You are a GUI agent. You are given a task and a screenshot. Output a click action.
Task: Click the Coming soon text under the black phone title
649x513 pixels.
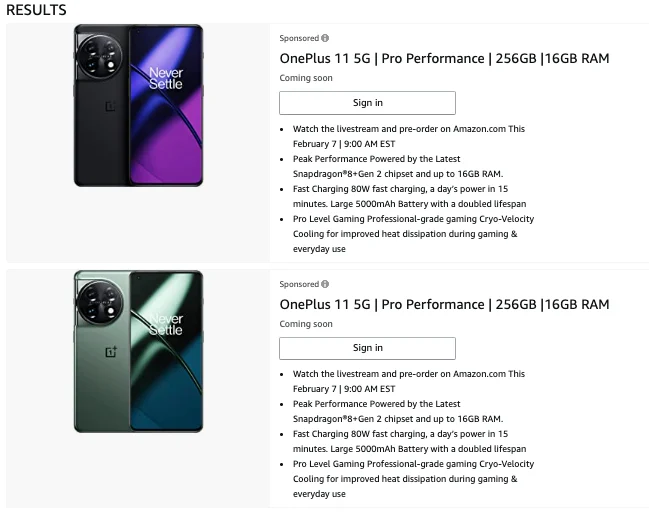[306, 78]
